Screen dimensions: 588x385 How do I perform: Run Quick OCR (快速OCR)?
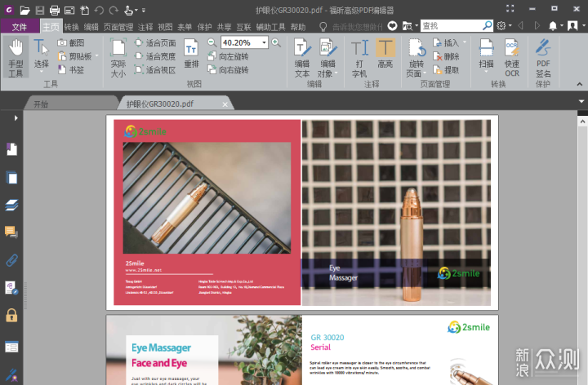(512, 55)
